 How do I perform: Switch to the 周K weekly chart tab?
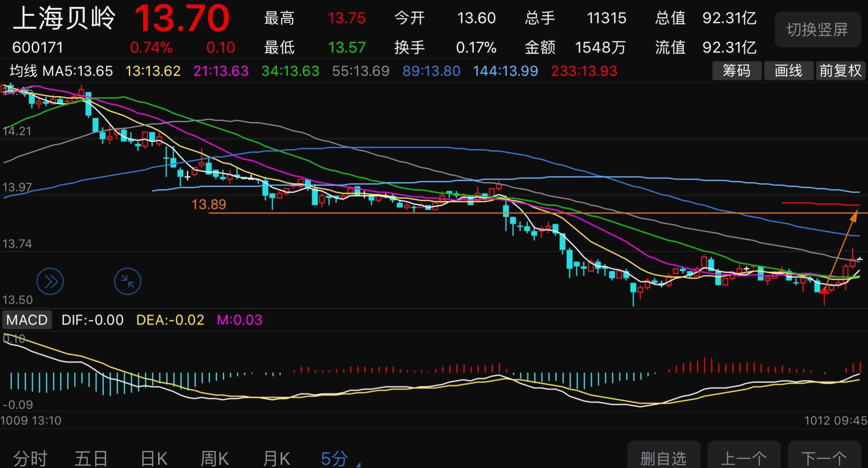point(215,458)
